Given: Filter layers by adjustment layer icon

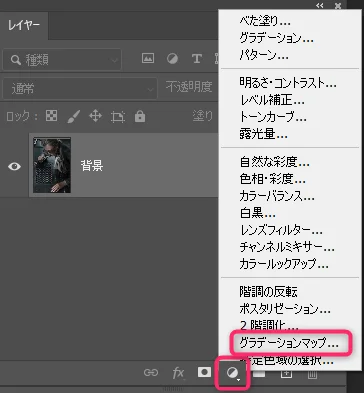Looking at the screenshot, I should (172, 59).
